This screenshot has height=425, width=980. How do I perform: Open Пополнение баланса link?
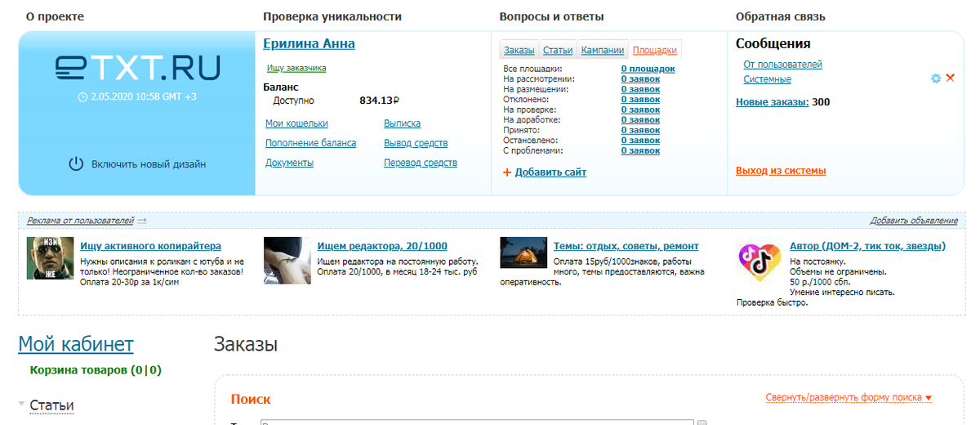point(310,143)
